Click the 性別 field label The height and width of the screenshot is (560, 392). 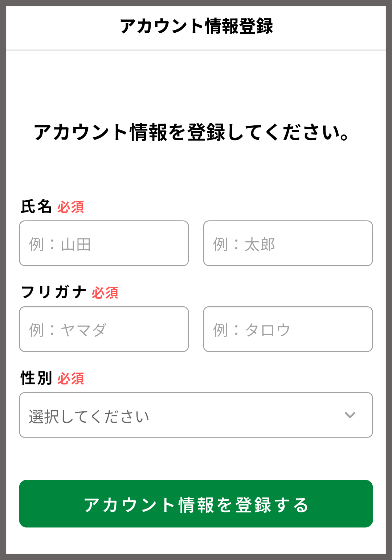[36, 378]
